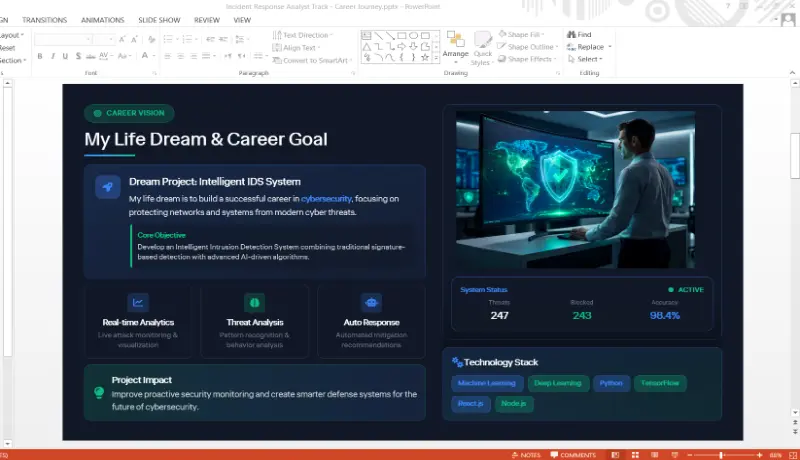Toggle italic formatting button

(53, 56)
